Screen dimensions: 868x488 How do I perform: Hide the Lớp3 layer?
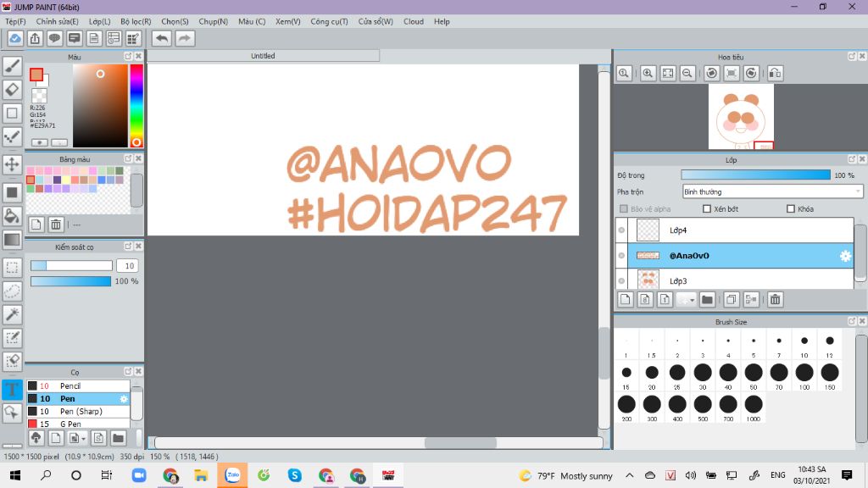point(621,280)
